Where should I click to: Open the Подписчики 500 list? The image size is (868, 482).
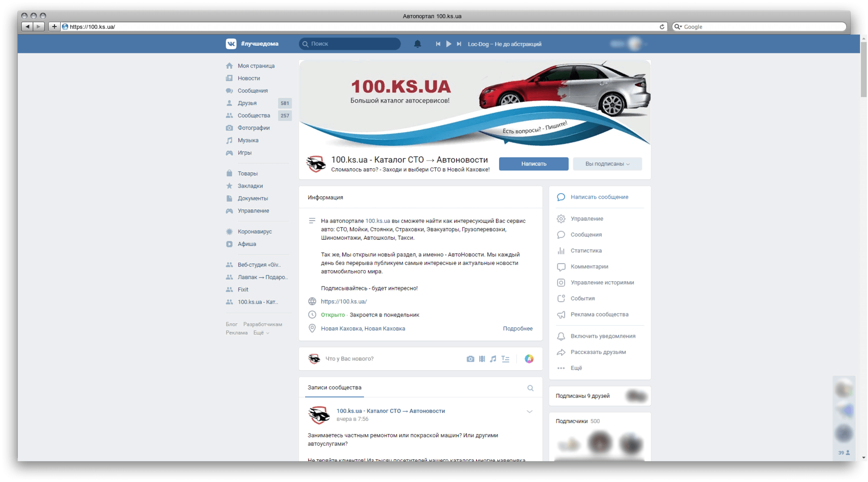point(577,421)
